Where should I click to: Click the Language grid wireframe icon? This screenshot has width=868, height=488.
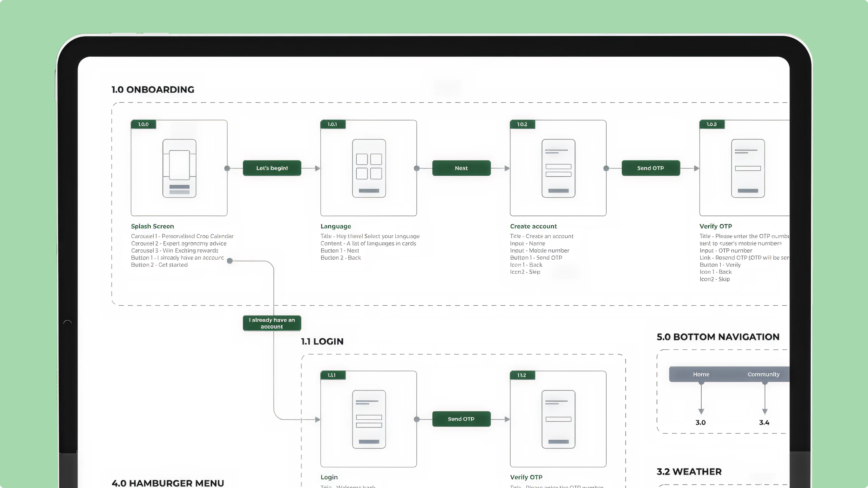tap(369, 168)
